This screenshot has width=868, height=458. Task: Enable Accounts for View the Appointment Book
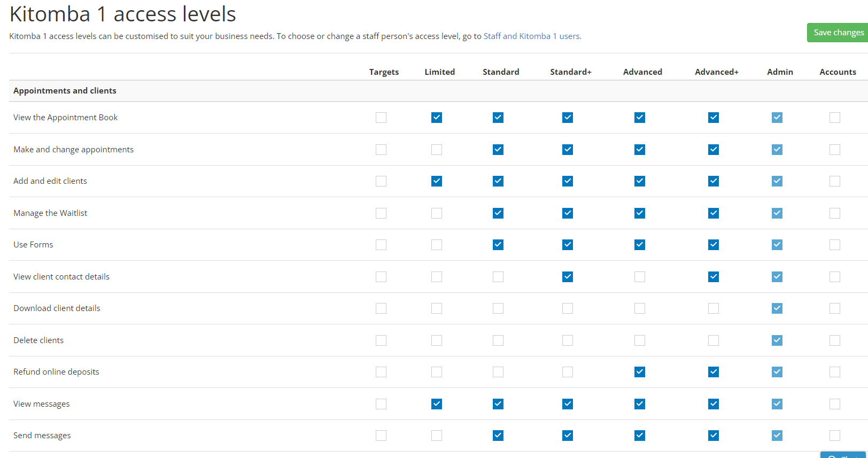[x=835, y=118]
